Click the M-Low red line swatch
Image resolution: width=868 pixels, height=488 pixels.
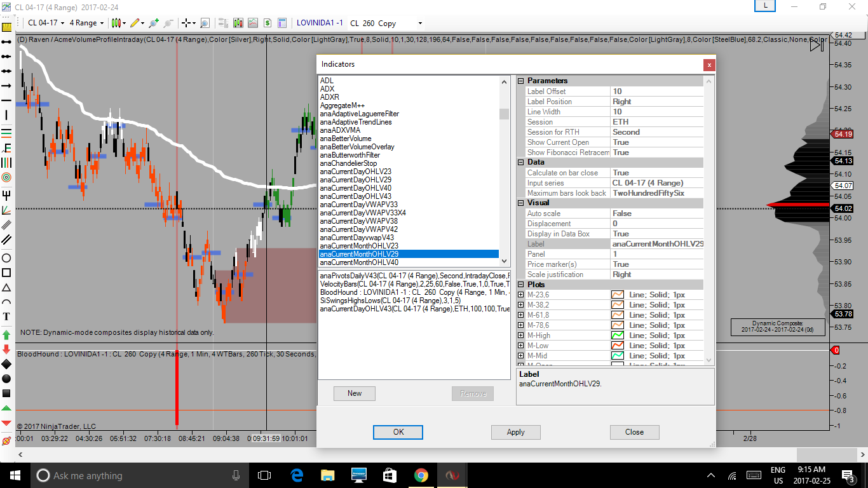(x=618, y=346)
